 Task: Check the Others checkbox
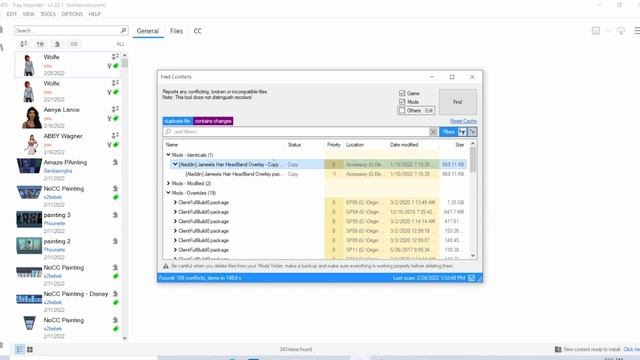[x=402, y=111]
